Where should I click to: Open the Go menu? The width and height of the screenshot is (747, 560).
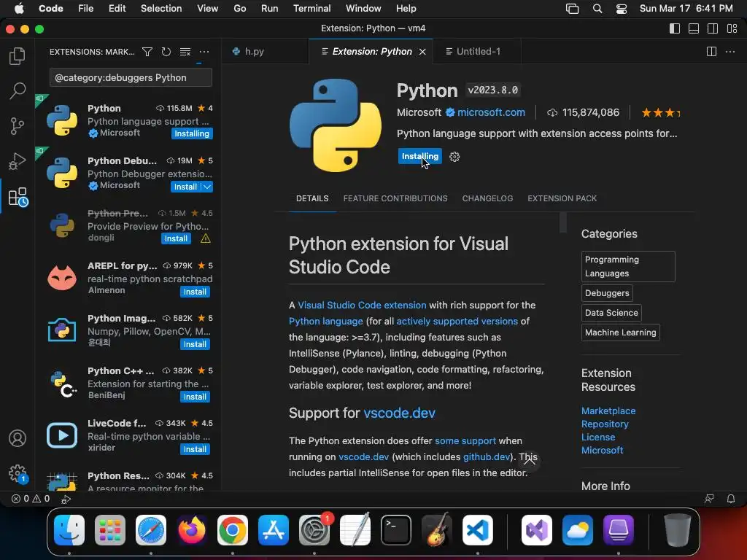tap(239, 9)
